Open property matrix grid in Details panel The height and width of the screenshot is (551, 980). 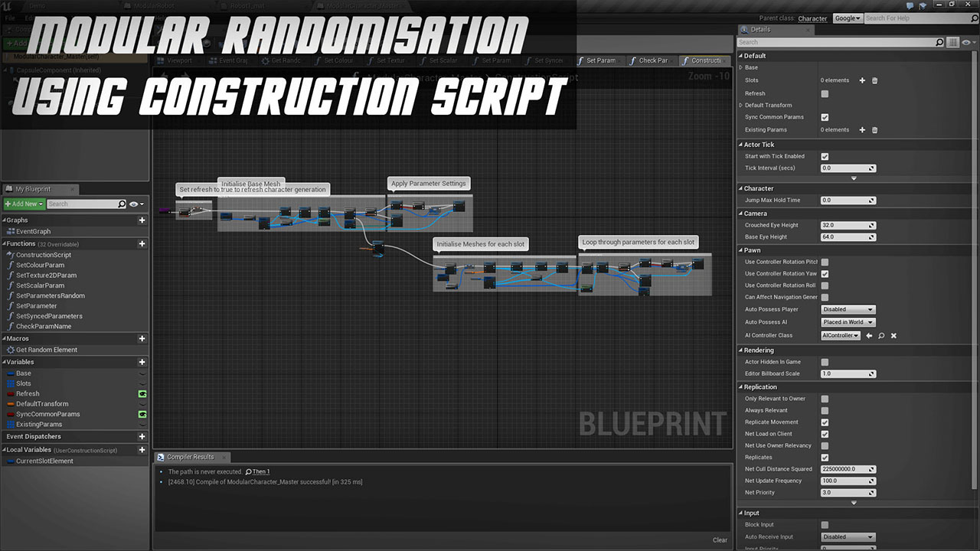click(x=953, y=43)
